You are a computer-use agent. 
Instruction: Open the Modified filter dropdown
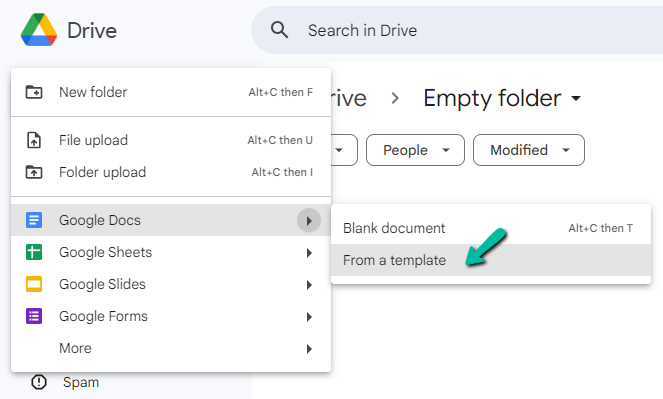click(x=529, y=150)
